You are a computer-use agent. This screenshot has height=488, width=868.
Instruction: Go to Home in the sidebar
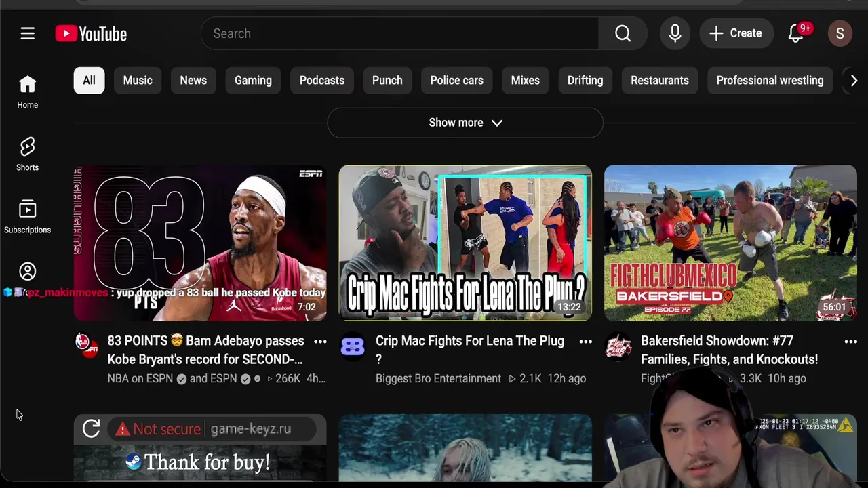(27, 92)
